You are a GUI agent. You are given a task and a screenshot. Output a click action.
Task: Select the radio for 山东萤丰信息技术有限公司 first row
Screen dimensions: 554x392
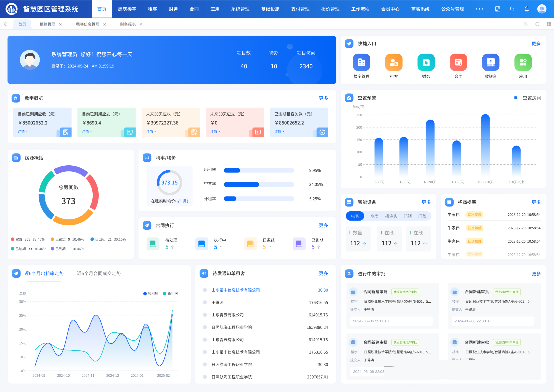coord(205,290)
